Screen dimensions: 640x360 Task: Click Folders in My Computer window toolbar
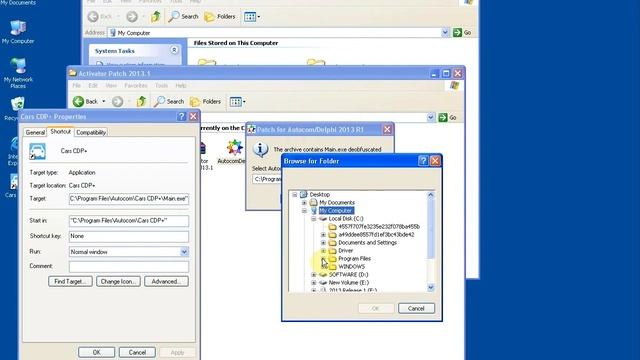coord(220,17)
